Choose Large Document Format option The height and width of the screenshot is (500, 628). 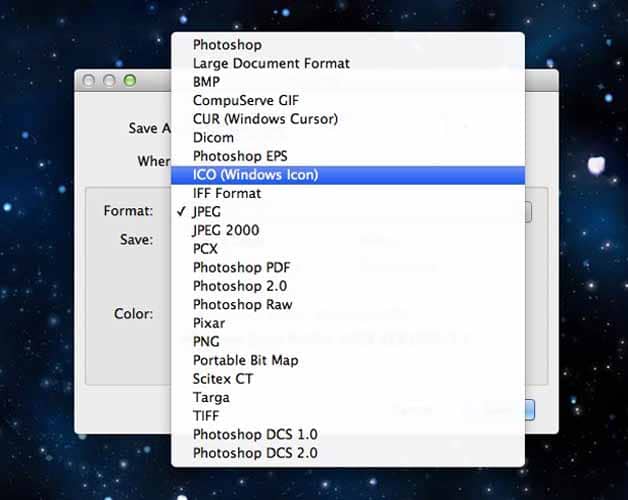click(348, 63)
